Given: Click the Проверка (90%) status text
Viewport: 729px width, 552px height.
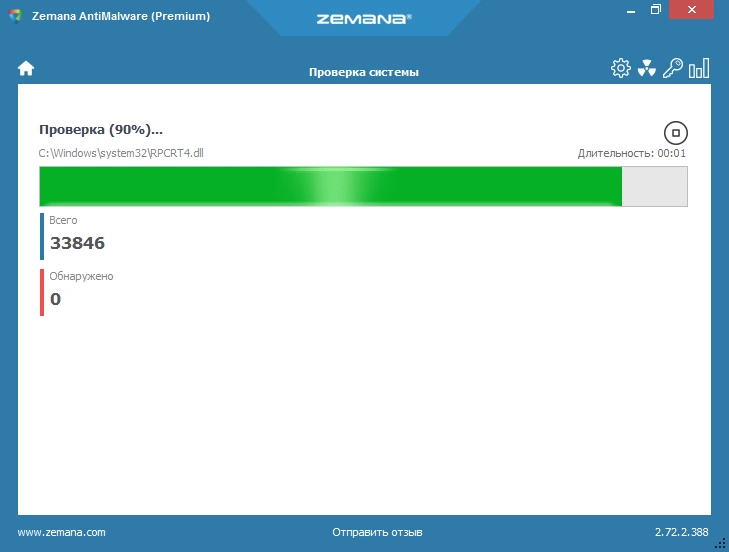Looking at the screenshot, I should point(101,130).
